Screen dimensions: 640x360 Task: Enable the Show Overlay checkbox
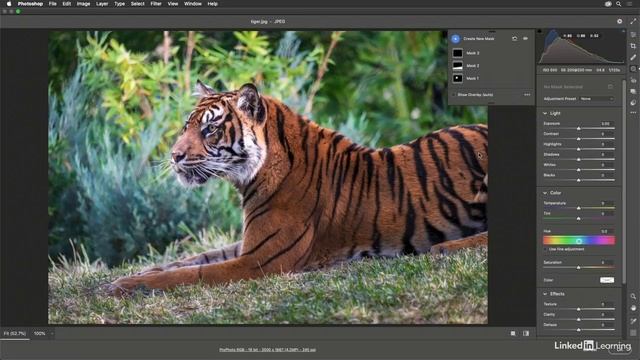454,95
